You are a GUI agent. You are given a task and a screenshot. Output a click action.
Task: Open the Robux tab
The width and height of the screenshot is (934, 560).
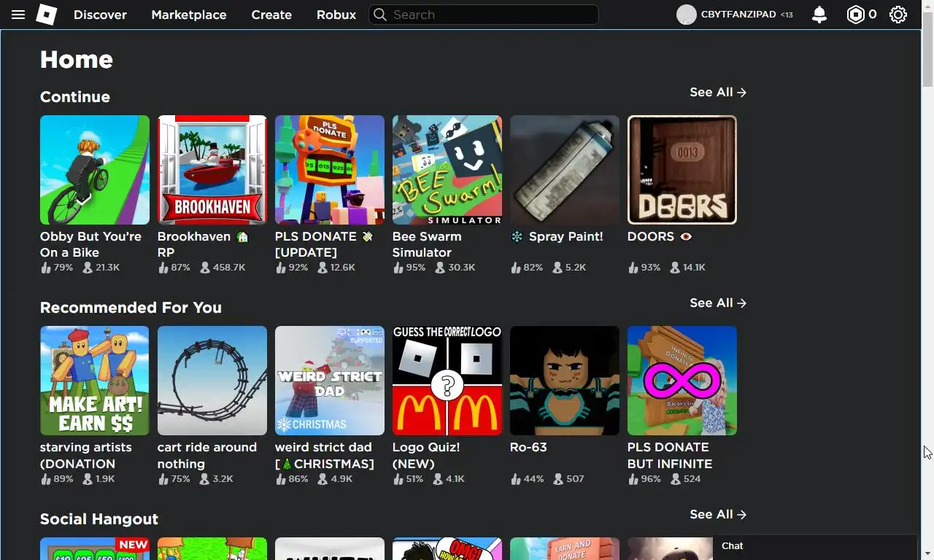[336, 15]
